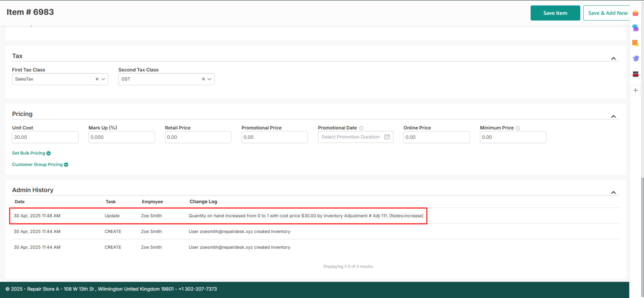This screenshot has width=644, height=298.
Task: Focus the Online Price field
Action: point(437,137)
